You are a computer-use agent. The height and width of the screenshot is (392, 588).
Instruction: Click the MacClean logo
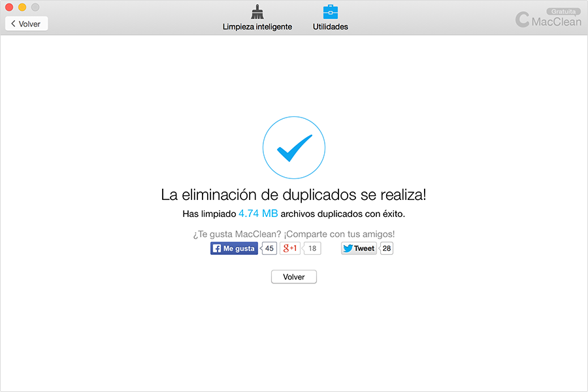pos(547,20)
